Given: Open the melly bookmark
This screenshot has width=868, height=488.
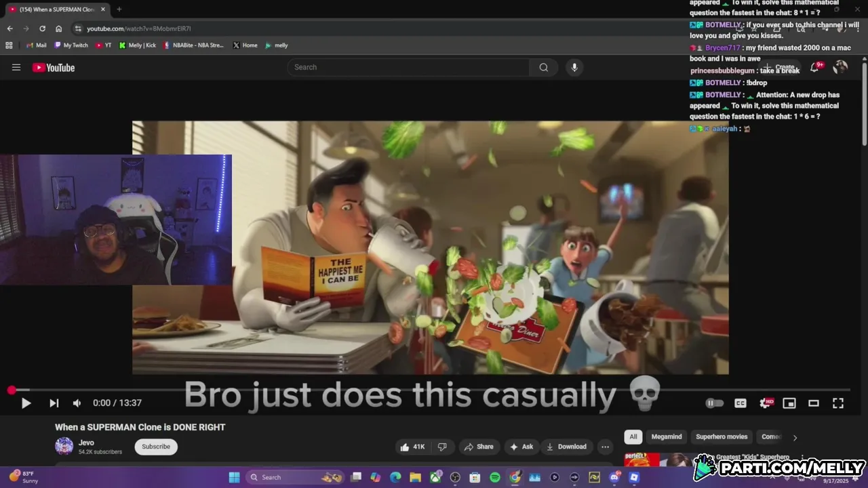Looking at the screenshot, I should pos(277,45).
